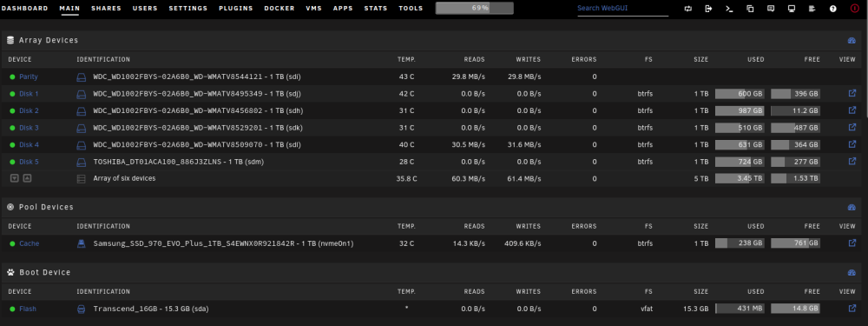The height and width of the screenshot is (326, 868).
Task: Open the Tools menu
Action: pyautogui.click(x=411, y=9)
